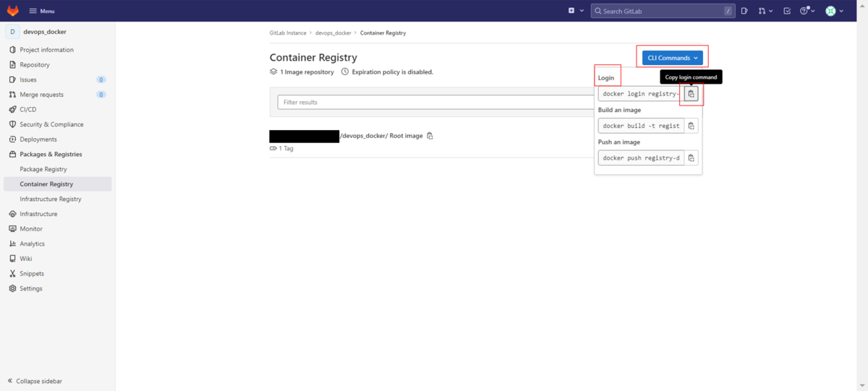The width and height of the screenshot is (868, 391).
Task: Select Packages & Registries in sidebar
Action: [51, 154]
